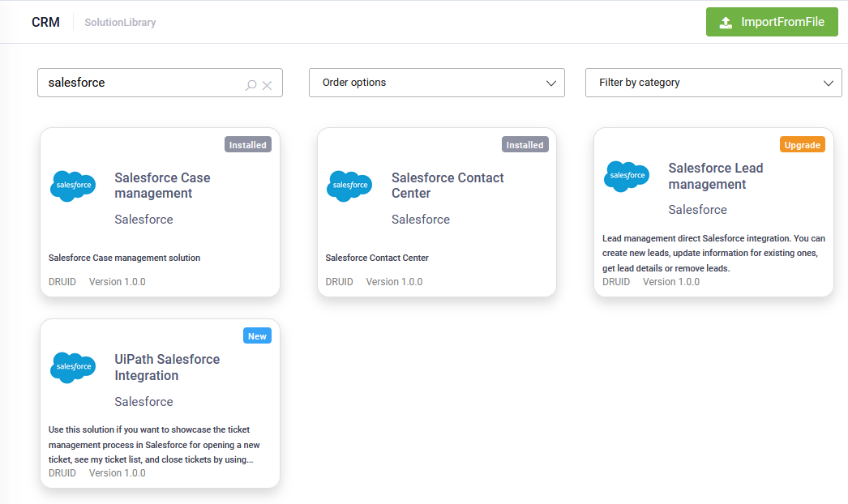848x504 pixels.
Task: Expand the chevron on Order options
Action: tap(552, 83)
